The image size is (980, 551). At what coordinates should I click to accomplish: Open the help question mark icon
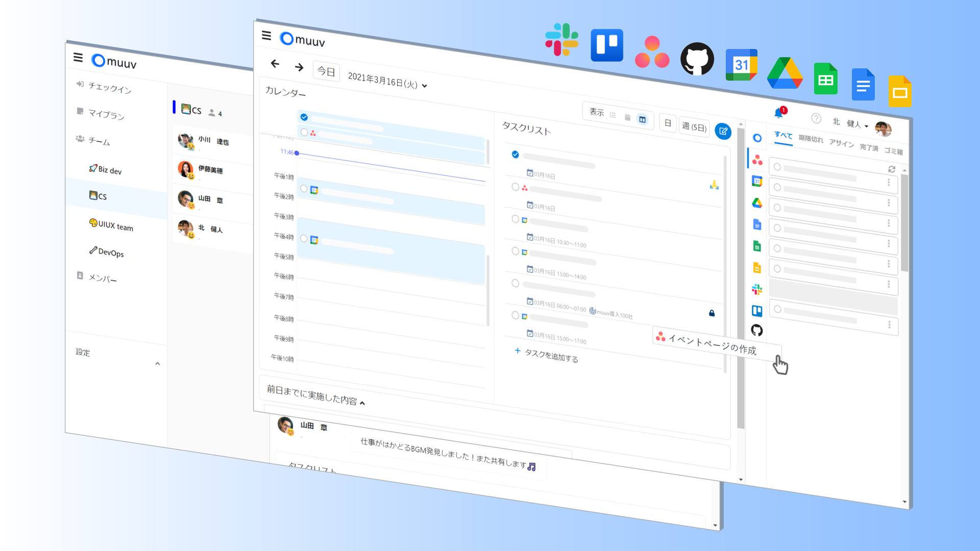tap(816, 118)
